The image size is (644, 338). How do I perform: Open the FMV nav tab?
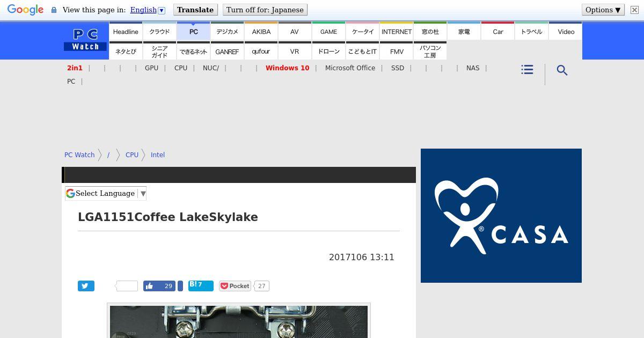pos(396,51)
